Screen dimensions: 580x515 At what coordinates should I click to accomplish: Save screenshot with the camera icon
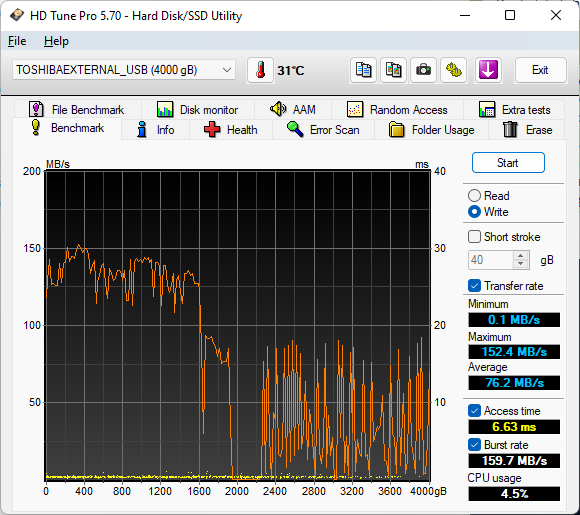point(424,70)
